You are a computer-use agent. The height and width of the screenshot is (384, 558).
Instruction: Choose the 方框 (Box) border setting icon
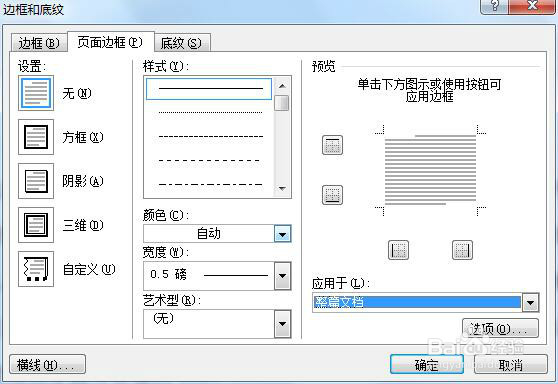36,137
